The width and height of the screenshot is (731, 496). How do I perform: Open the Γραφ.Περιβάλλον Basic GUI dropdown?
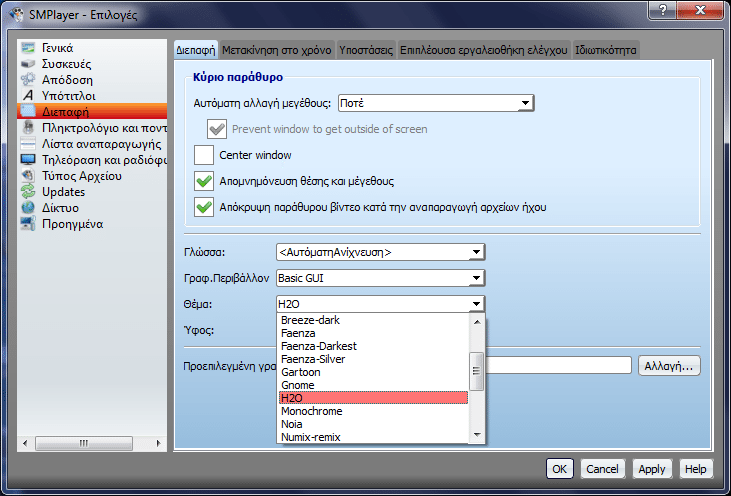click(x=379, y=278)
